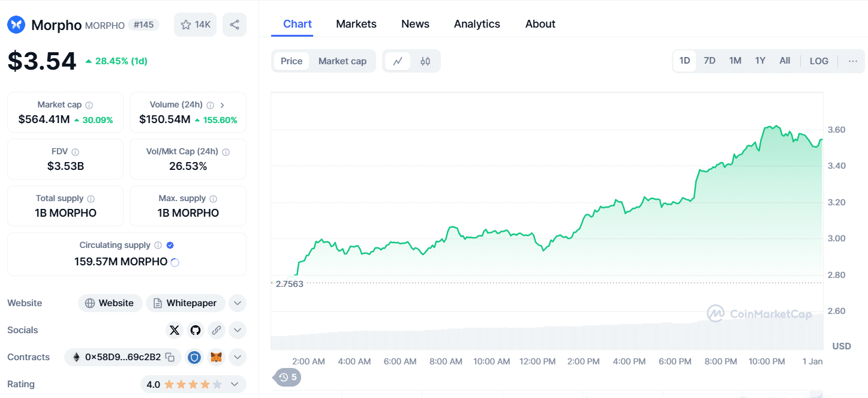Click the 28.45% (1d) price change

click(116, 61)
